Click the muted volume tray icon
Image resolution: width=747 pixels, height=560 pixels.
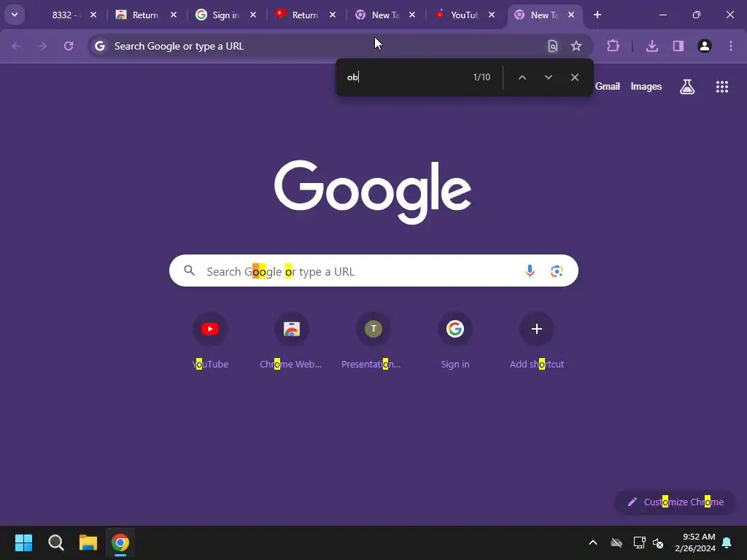click(x=659, y=542)
